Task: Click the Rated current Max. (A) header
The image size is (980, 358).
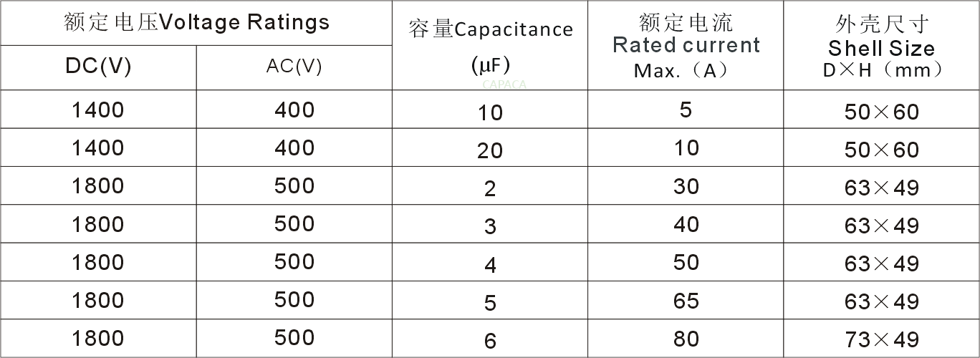Action: [686, 46]
